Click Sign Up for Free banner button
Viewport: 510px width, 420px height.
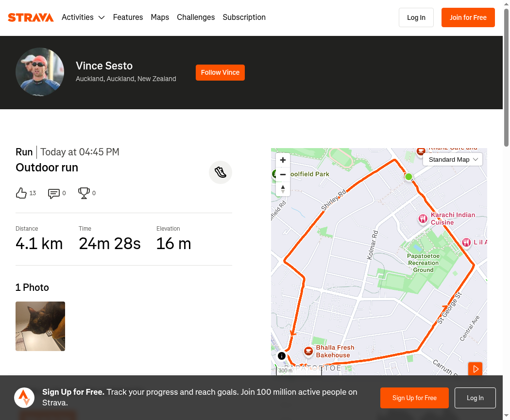pos(414,398)
